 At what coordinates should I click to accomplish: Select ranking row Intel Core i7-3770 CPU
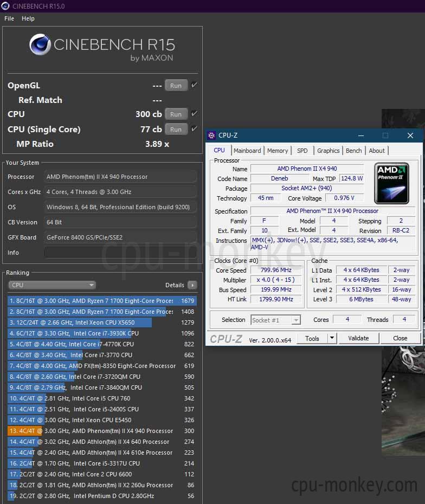click(x=102, y=355)
